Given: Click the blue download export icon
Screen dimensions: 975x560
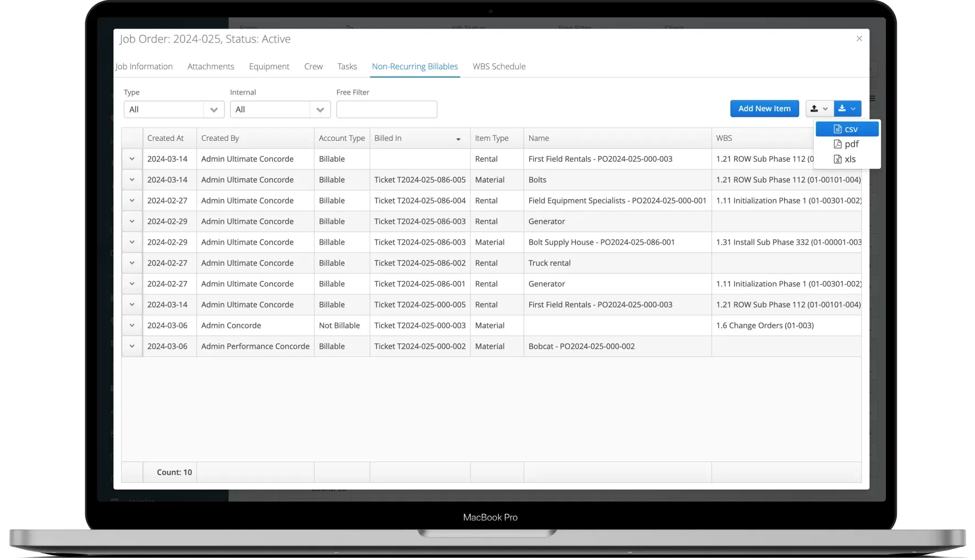Looking at the screenshot, I should 842,108.
